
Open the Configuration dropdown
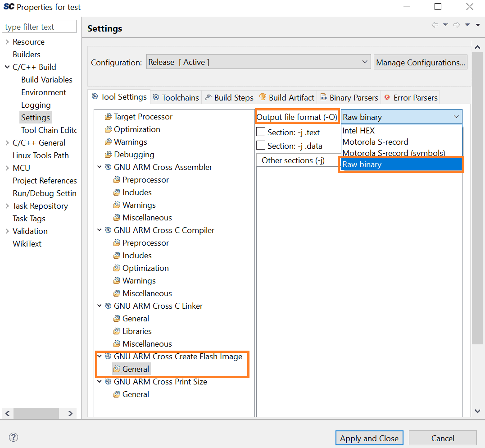pyautogui.click(x=258, y=62)
